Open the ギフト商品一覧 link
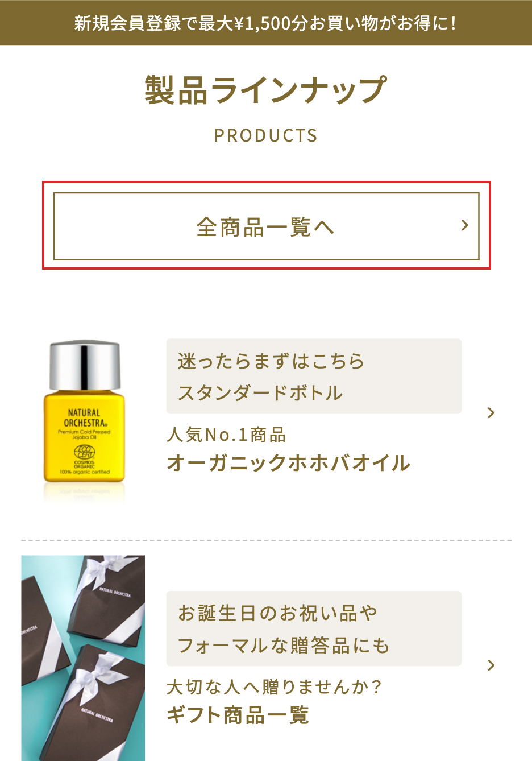Viewport: 532px width, 761px height. tap(238, 715)
